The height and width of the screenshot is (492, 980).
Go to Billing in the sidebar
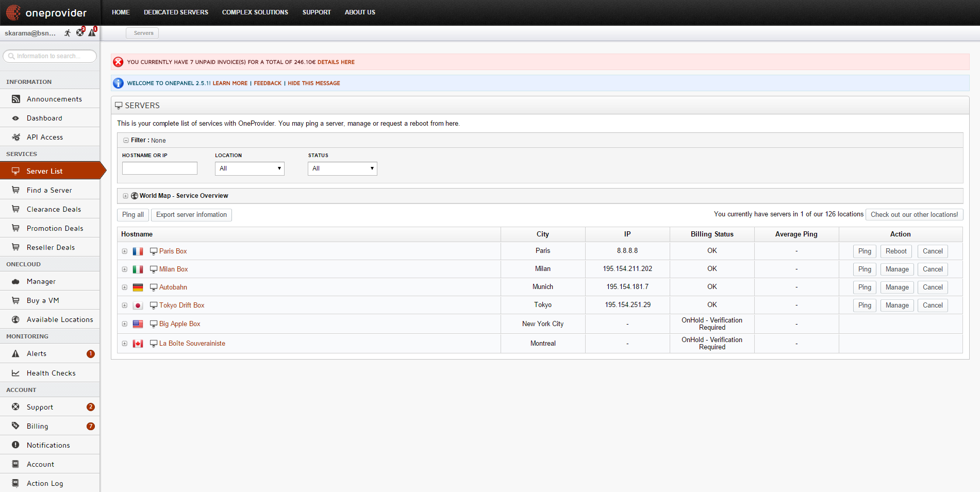tap(38, 426)
